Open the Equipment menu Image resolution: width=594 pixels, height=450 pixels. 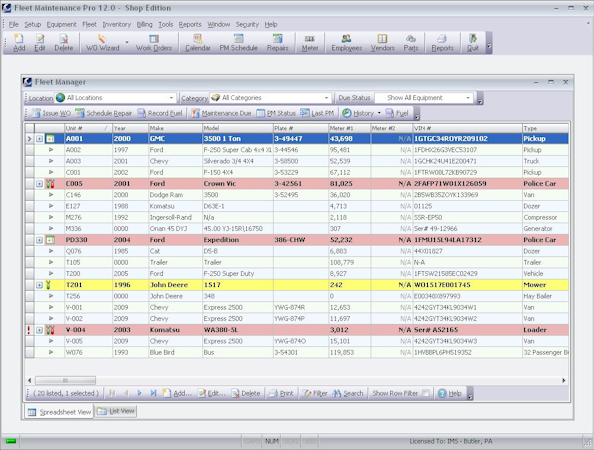coord(61,24)
